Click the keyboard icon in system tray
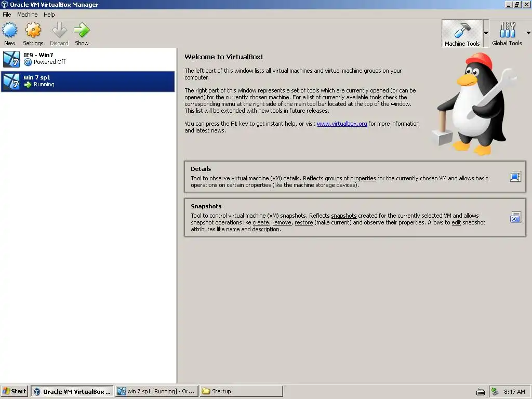This screenshot has width=532, height=399. [x=480, y=392]
